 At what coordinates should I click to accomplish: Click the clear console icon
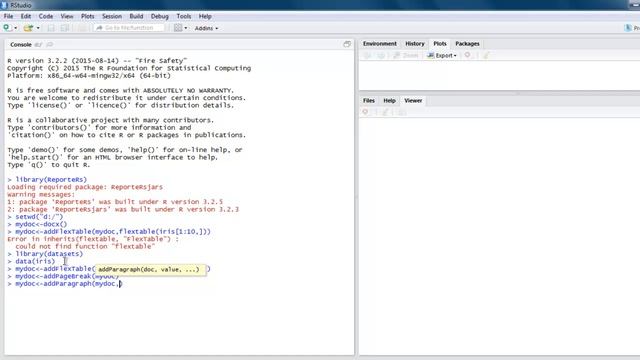(x=49, y=44)
